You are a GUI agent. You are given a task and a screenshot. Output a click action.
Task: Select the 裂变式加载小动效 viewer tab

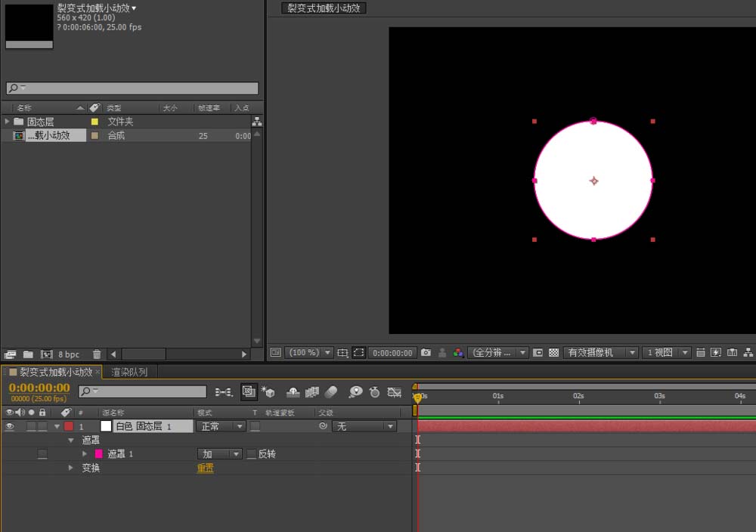coord(324,8)
